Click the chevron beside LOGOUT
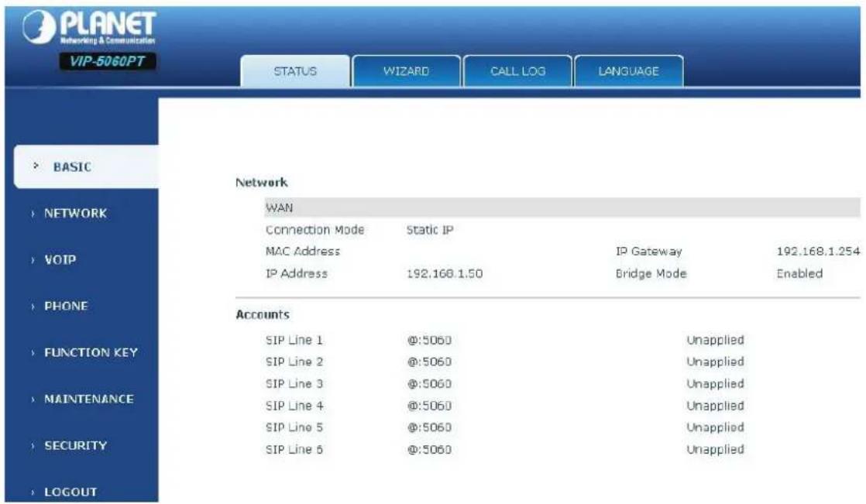This screenshot has width=866, height=504. coord(33,492)
